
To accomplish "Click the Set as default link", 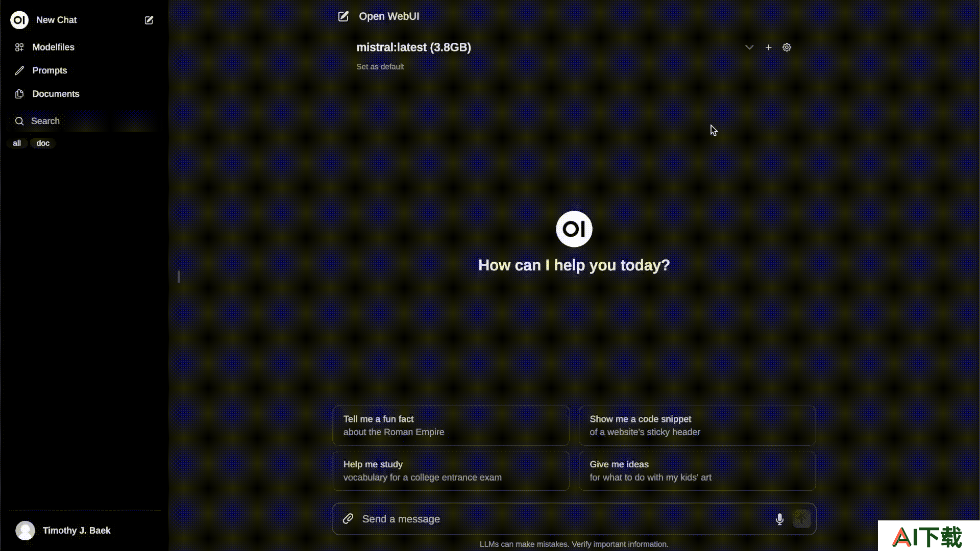I will pyautogui.click(x=380, y=67).
